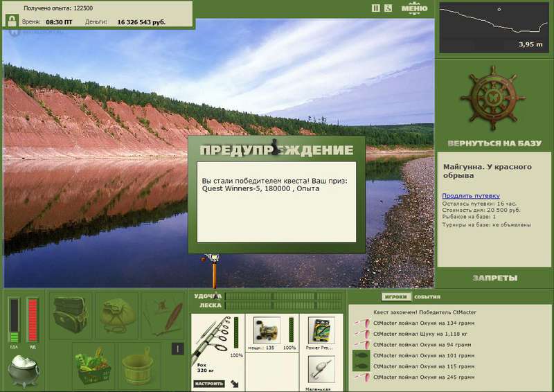Click event 'Квест закончен! Победитель CtMacter'
554x392 pixels.
tap(425, 312)
